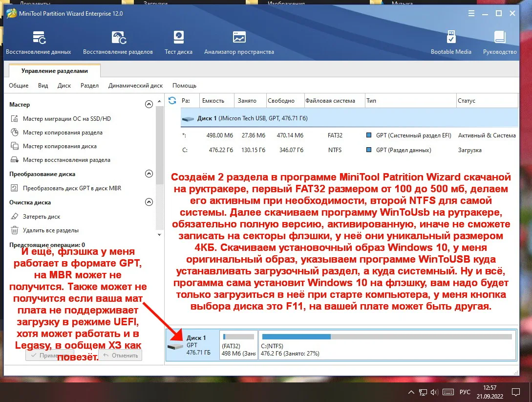Collapse the Очистка диска section
Viewport: 532px width, 402px height.
pos(149,202)
